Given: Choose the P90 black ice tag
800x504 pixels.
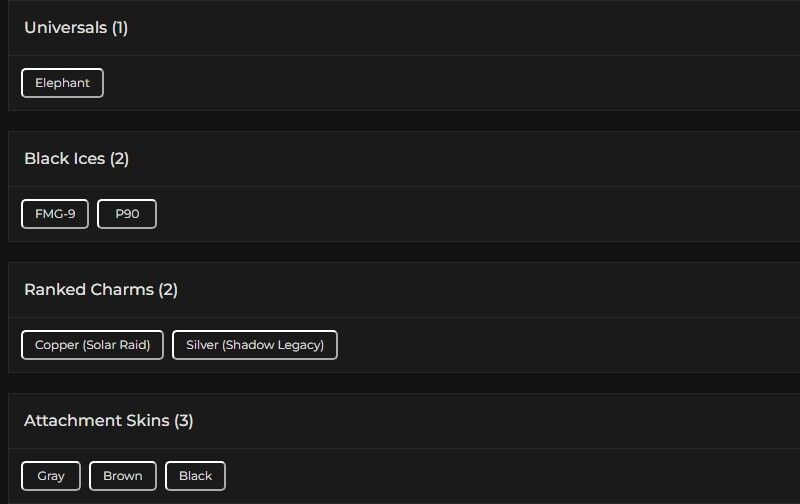Looking at the screenshot, I should pos(127,214).
